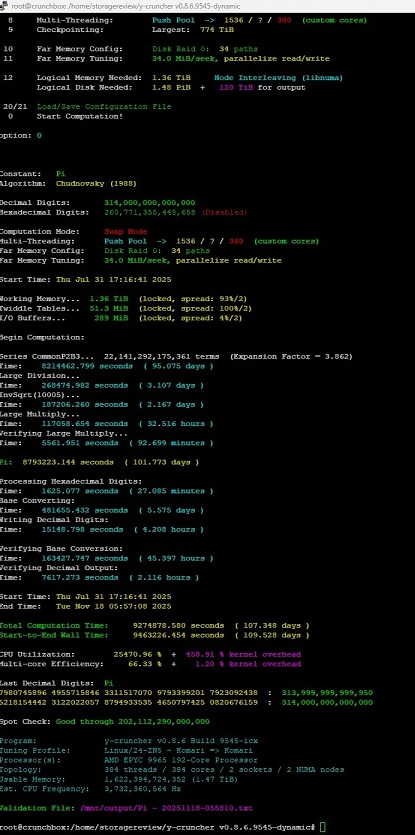
Task: Click the 'option: 0' prompt line
Action: 21,136
